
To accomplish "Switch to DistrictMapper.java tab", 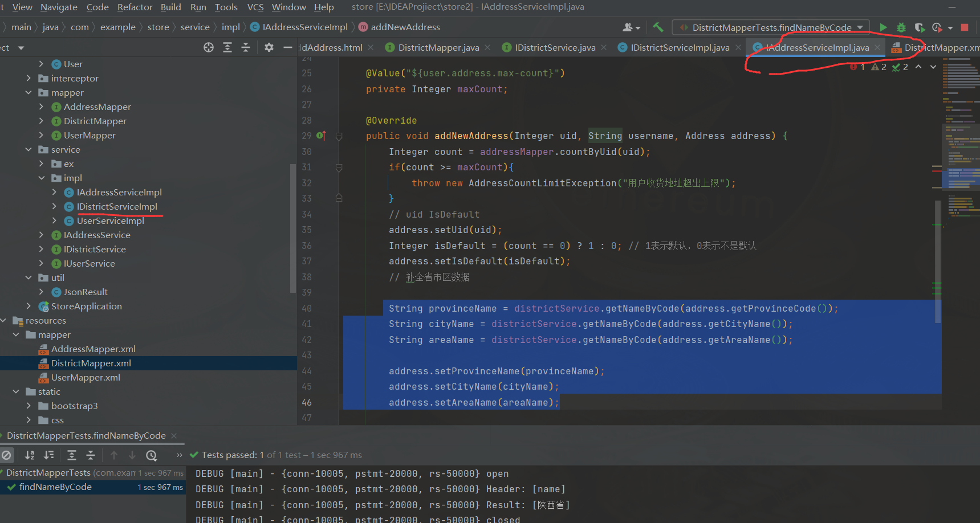I will tap(438, 47).
